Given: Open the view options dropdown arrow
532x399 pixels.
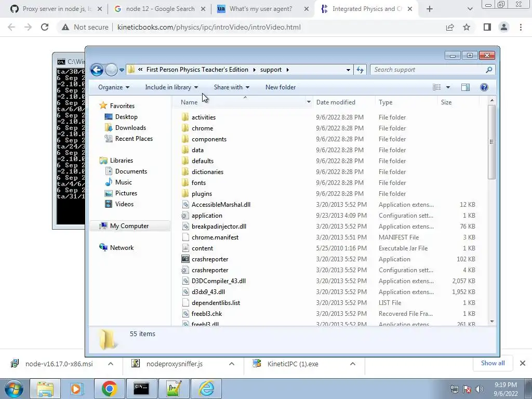Looking at the screenshot, I should (x=448, y=87).
